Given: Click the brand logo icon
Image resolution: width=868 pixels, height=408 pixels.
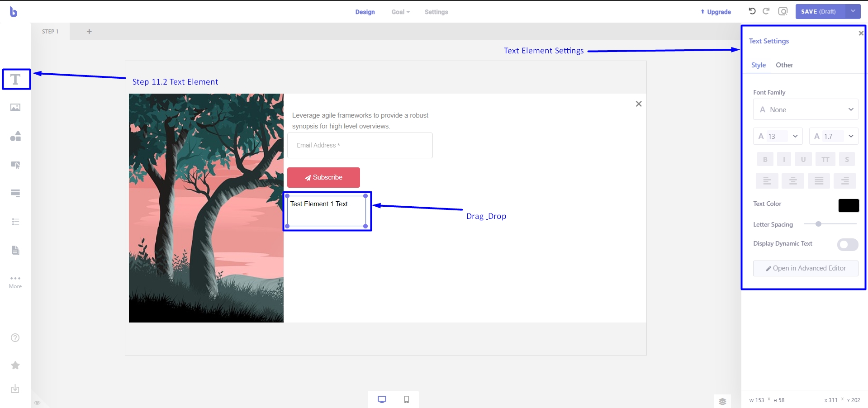Looking at the screenshot, I should (14, 12).
